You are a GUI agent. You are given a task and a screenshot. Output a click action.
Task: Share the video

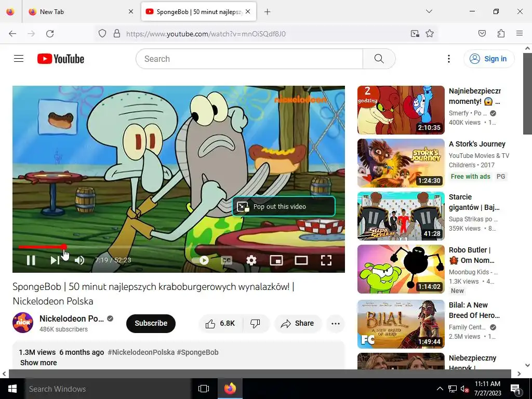click(298, 323)
